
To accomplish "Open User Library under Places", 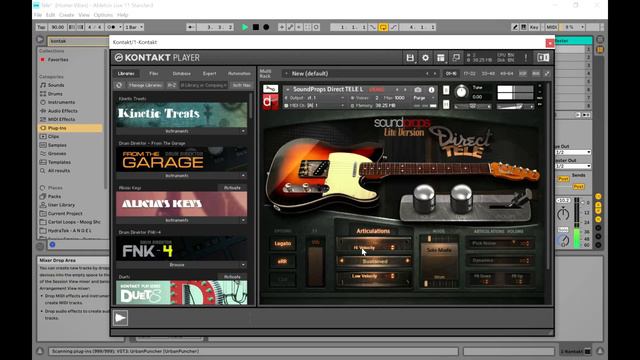I will pyautogui.click(x=61, y=205).
